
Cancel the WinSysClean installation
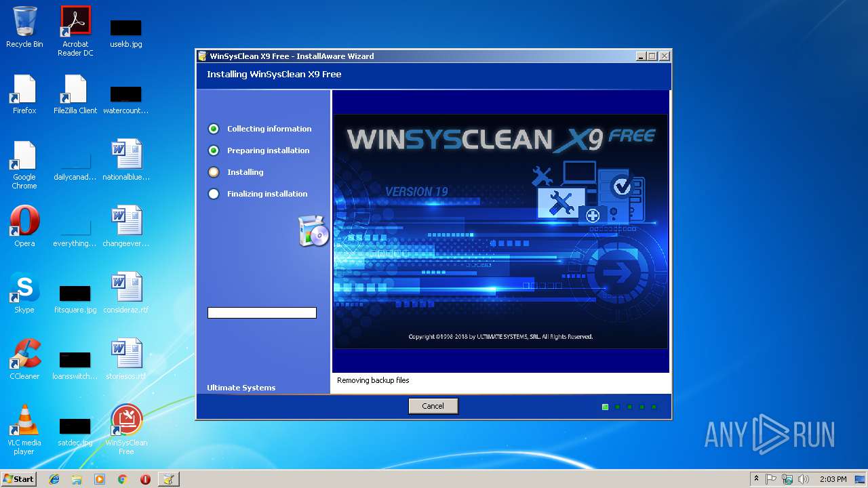click(x=433, y=406)
